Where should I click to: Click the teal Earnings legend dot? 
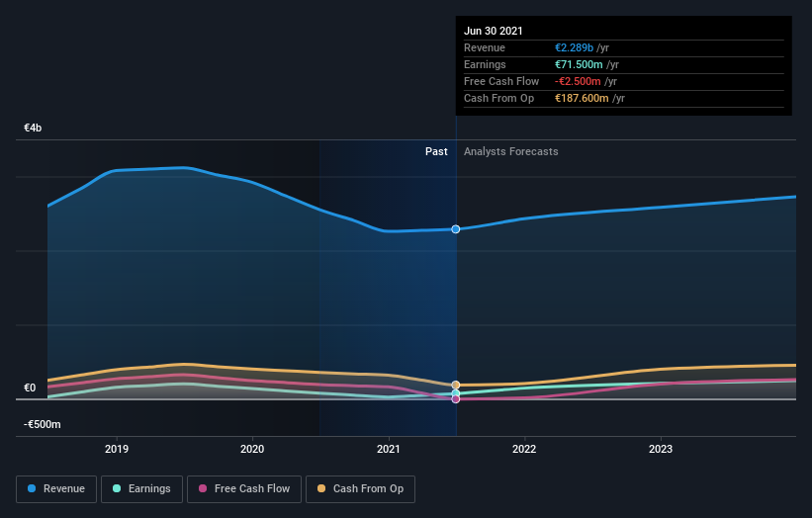117,488
